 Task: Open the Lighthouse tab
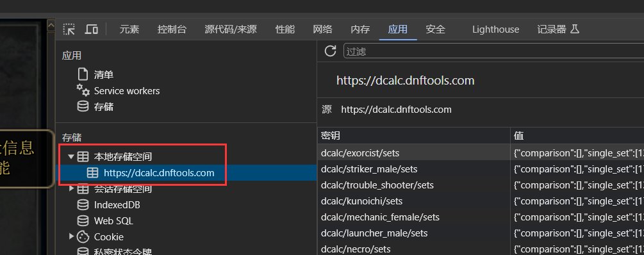click(x=495, y=29)
